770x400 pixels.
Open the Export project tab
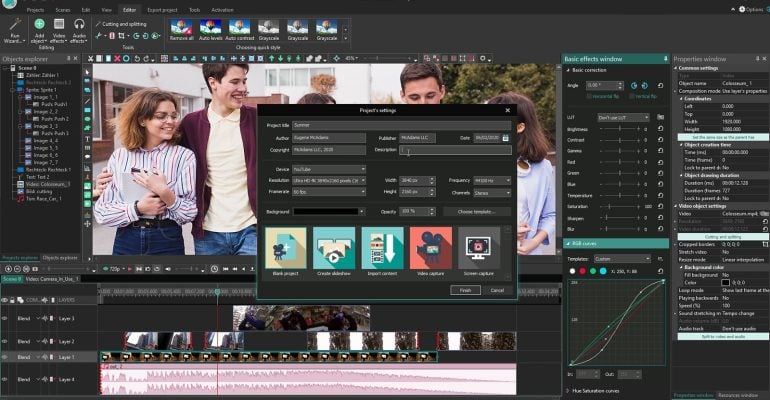click(x=162, y=10)
